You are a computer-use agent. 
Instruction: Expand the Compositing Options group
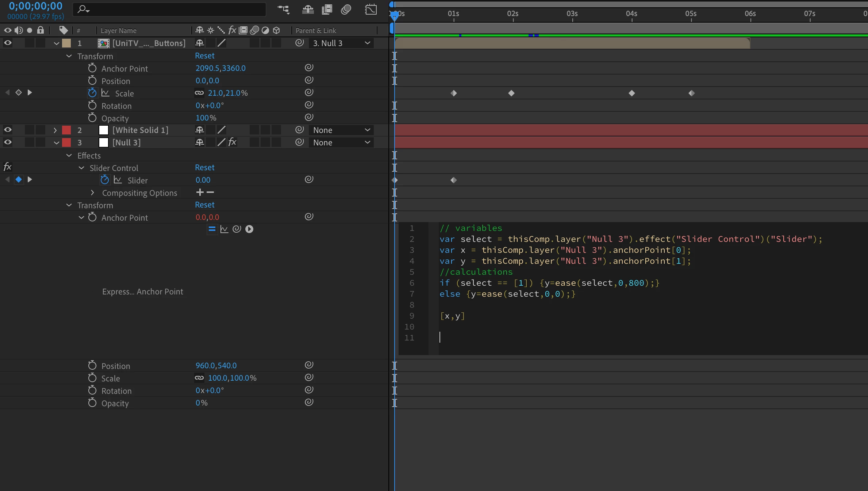tap(92, 193)
